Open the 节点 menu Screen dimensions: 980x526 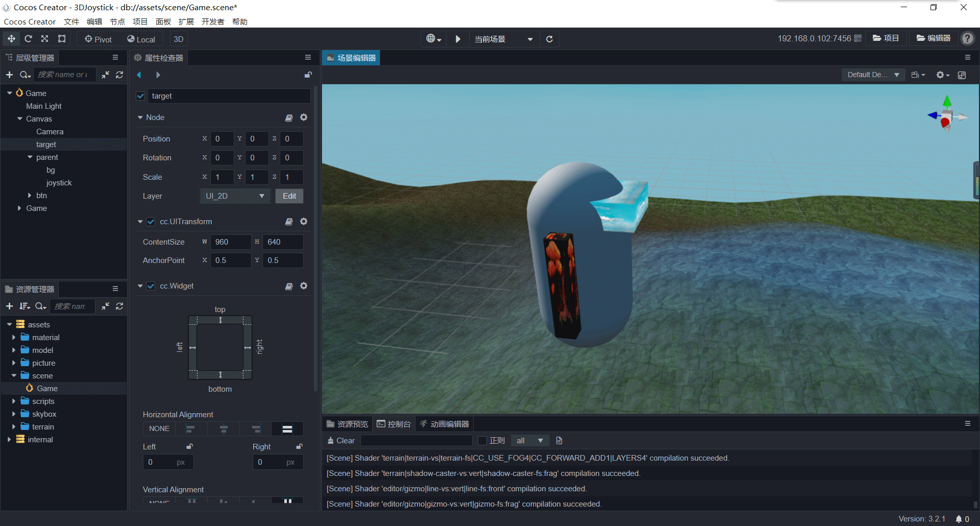(x=117, y=21)
